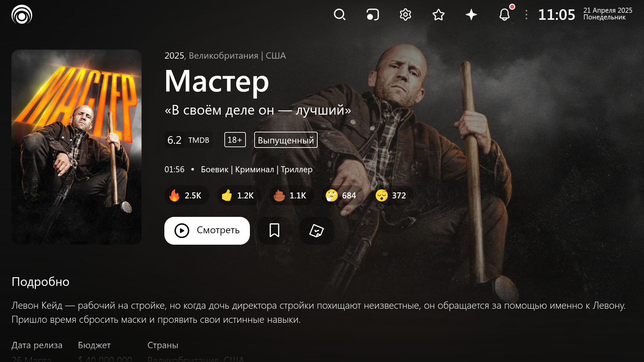The image size is (644, 362).
Task: Click the broadcast cast icon in header
Action: 372,15
